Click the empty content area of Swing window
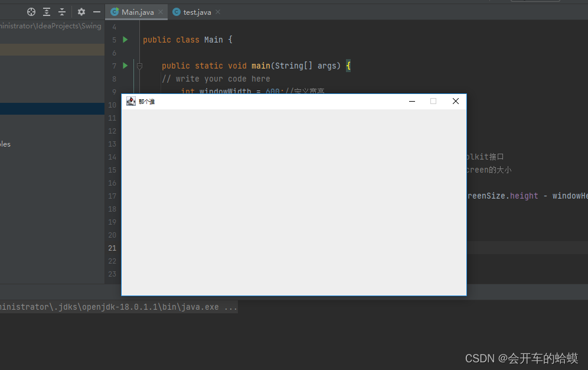This screenshot has width=588, height=370. pos(294,202)
